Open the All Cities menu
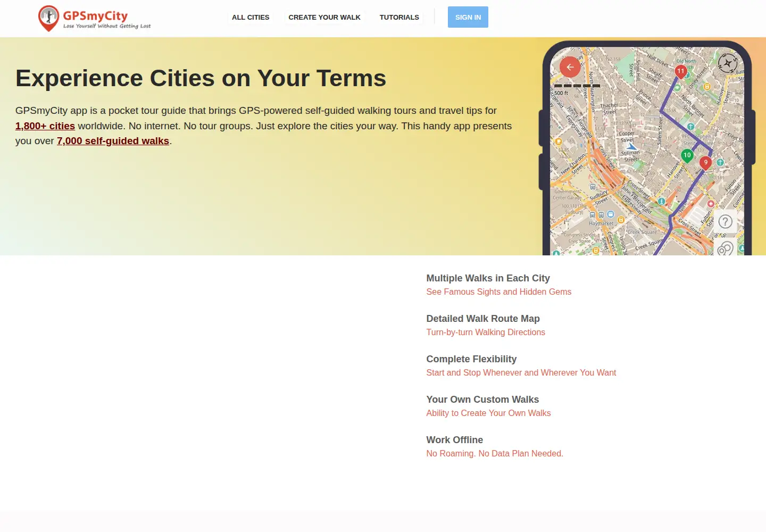Viewport: 766px width, 532px height. 251,17
